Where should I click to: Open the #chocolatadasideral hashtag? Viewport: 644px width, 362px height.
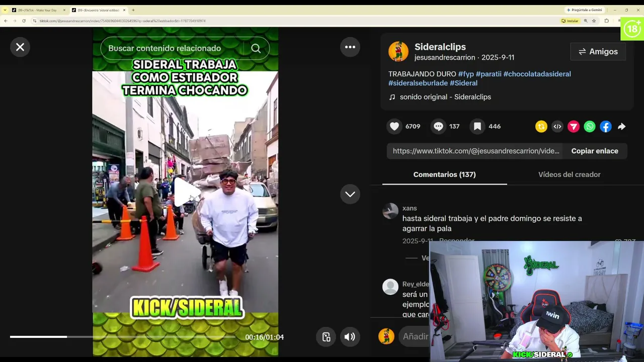pyautogui.click(x=537, y=74)
